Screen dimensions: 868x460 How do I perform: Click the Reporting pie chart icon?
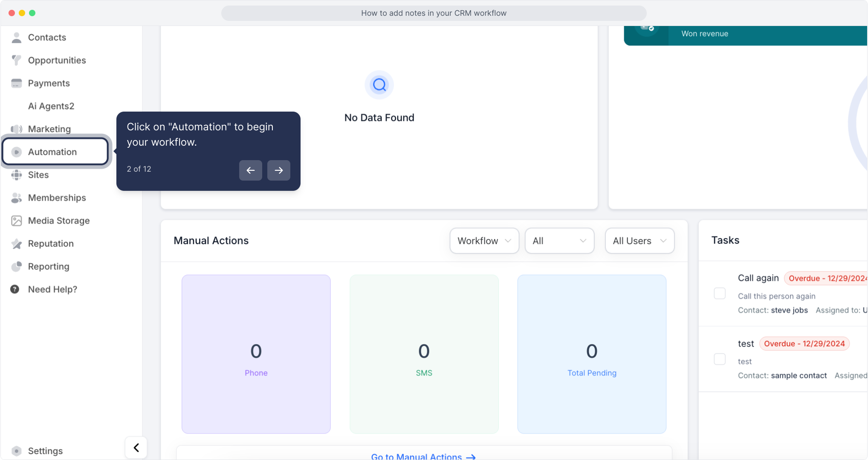point(16,267)
